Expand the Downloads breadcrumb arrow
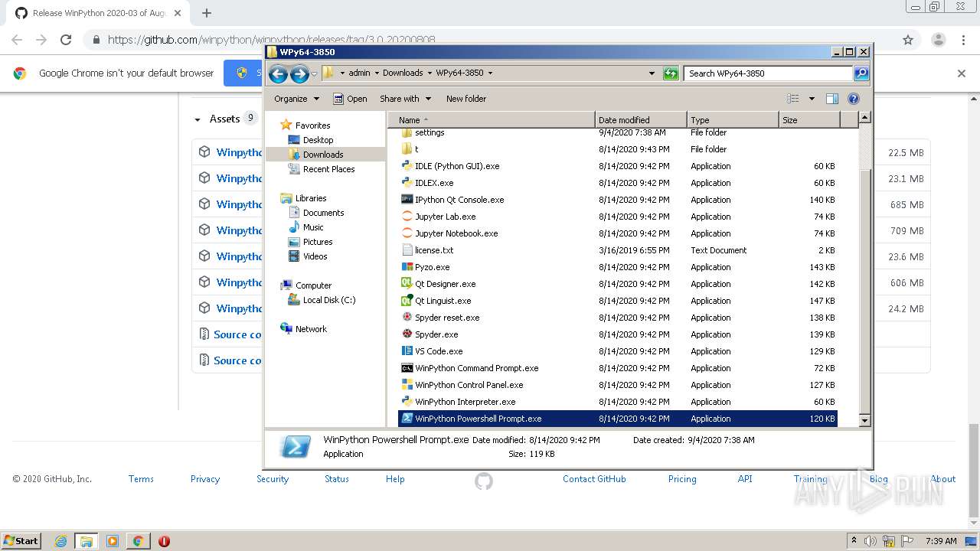The width and height of the screenshot is (980, 551). [430, 73]
